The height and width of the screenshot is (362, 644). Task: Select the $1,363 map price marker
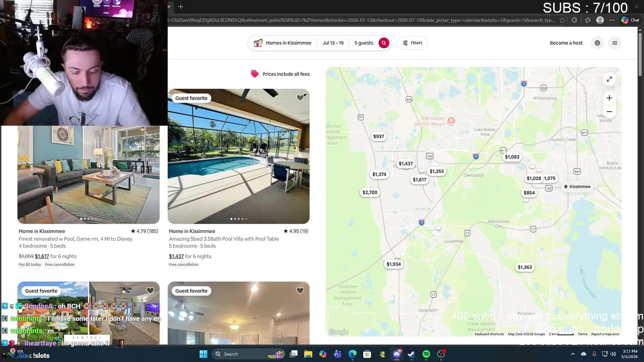tap(525, 267)
